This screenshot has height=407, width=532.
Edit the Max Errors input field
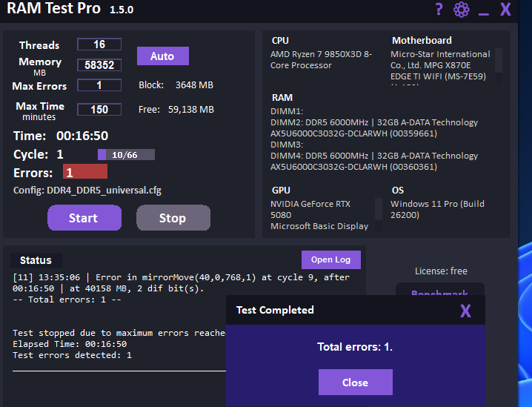(99, 85)
